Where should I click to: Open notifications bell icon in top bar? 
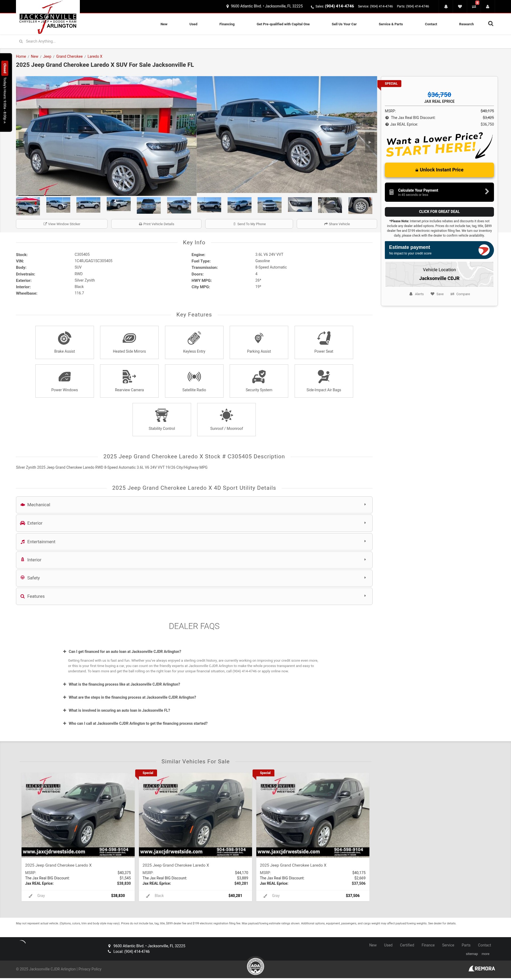click(446, 6)
